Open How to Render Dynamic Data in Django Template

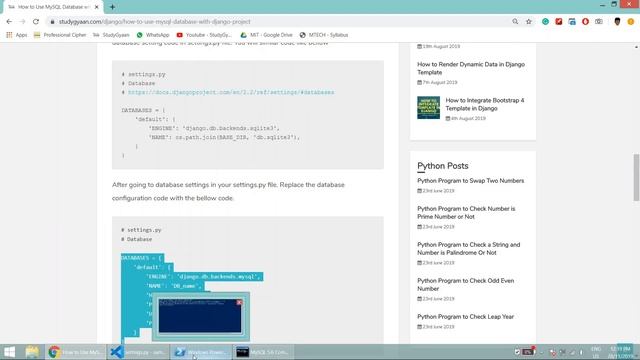[471, 68]
